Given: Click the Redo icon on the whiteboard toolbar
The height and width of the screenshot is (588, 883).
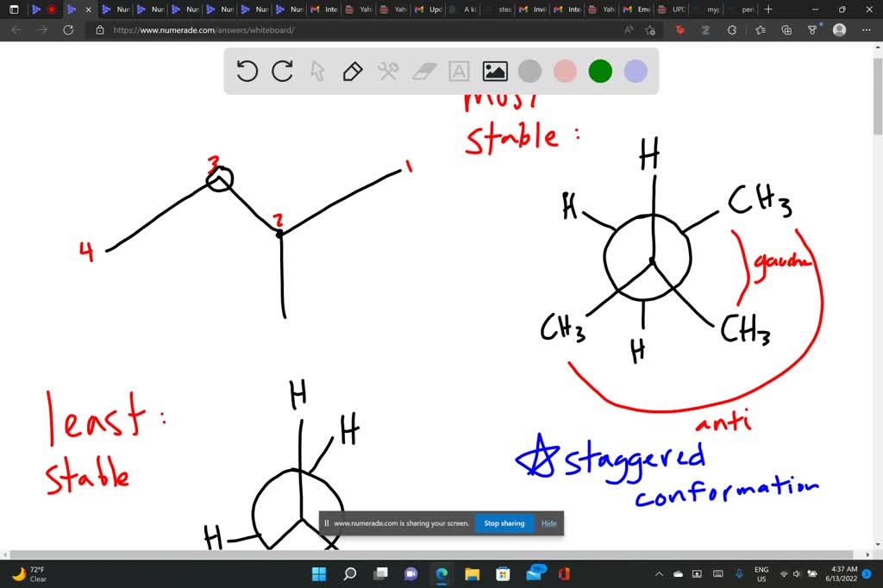Looking at the screenshot, I should 283,72.
